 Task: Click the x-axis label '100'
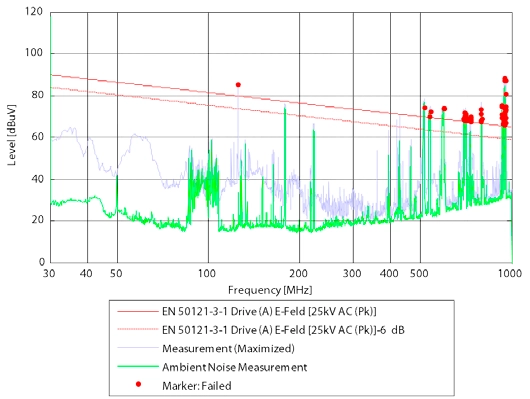[x=207, y=273]
